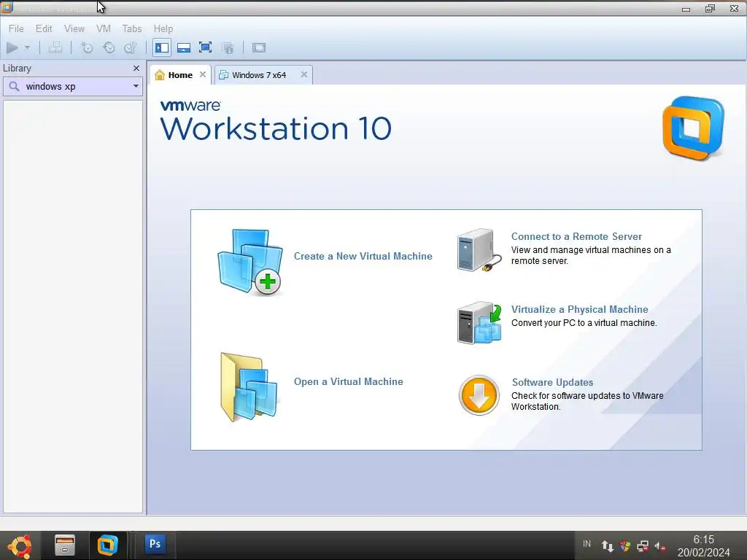
Task: Toggle the Show Library sidebar button
Action: (x=162, y=47)
